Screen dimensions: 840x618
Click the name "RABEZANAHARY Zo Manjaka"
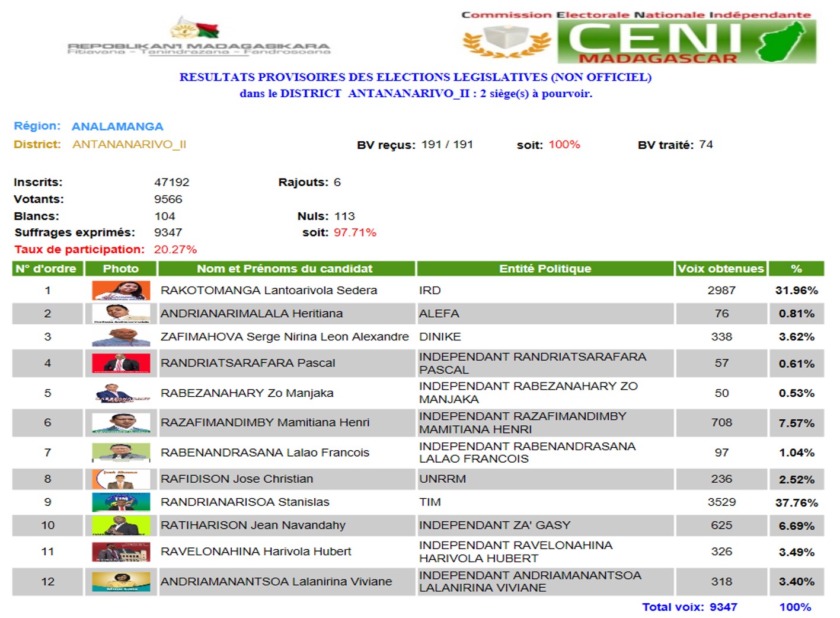tap(247, 393)
